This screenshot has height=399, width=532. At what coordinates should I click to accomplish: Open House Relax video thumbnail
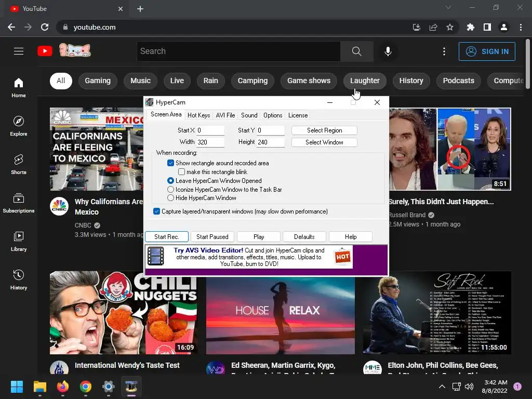coord(280,315)
